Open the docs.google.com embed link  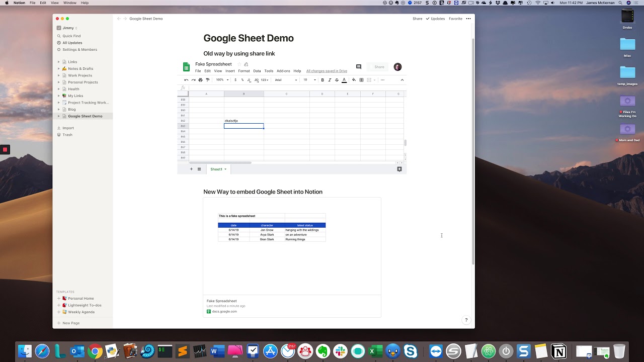coord(221,312)
